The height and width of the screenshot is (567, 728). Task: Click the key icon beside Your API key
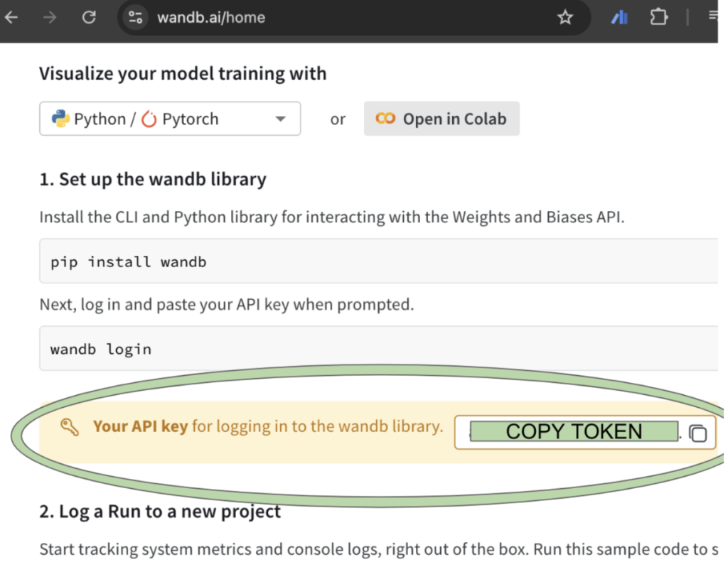[x=70, y=427]
